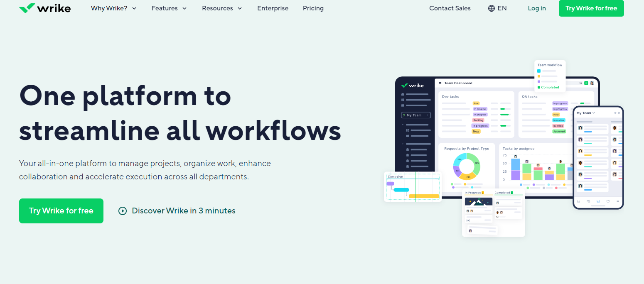Screen dimensions: 644x284
Task: Open the Enterprise page
Action: tap(273, 8)
